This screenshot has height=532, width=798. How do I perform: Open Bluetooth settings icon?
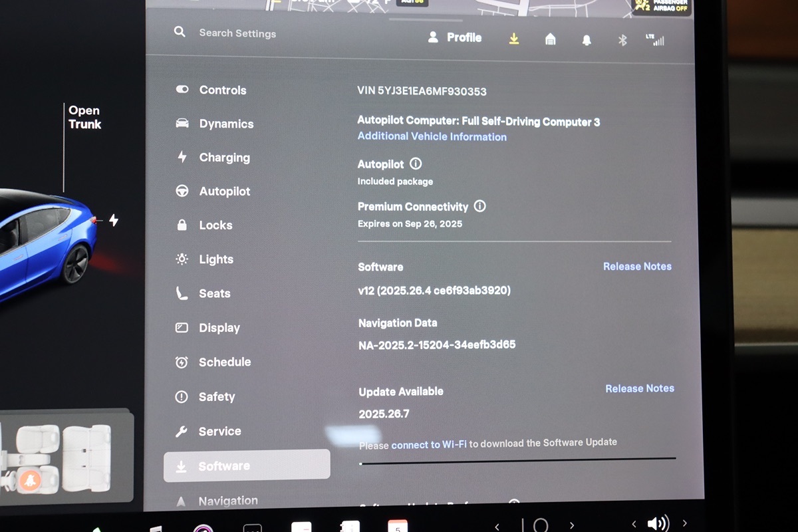pyautogui.click(x=622, y=41)
